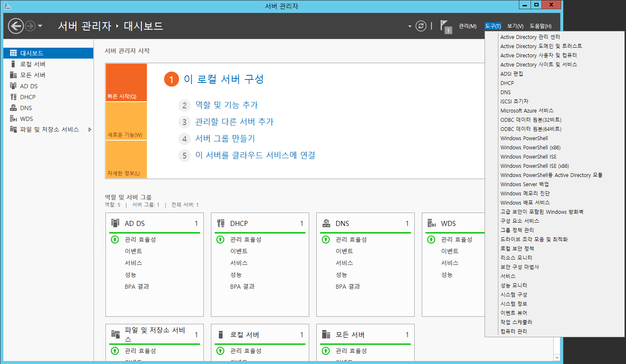Open the navigation history dropdown arrow

click(x=40, y=26)
